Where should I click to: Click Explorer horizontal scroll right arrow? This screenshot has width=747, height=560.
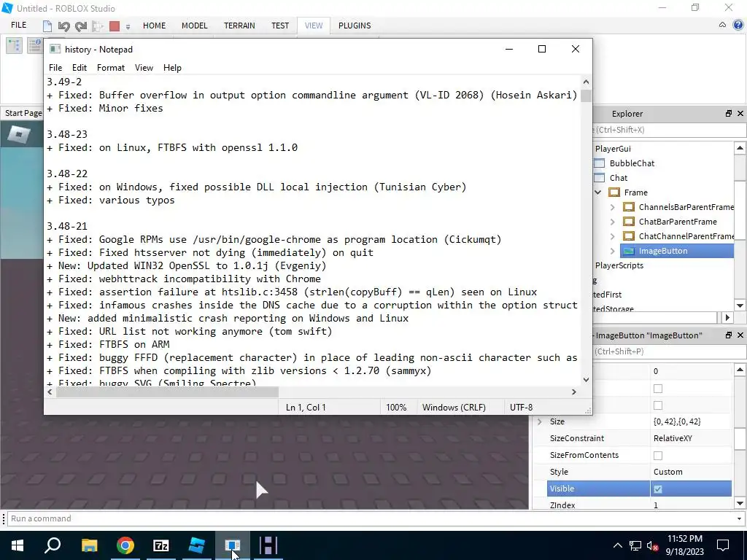coord(727,317)
